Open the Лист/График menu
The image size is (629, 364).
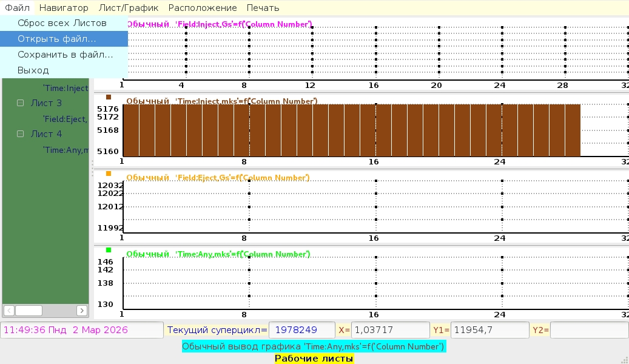pos(128,8)
